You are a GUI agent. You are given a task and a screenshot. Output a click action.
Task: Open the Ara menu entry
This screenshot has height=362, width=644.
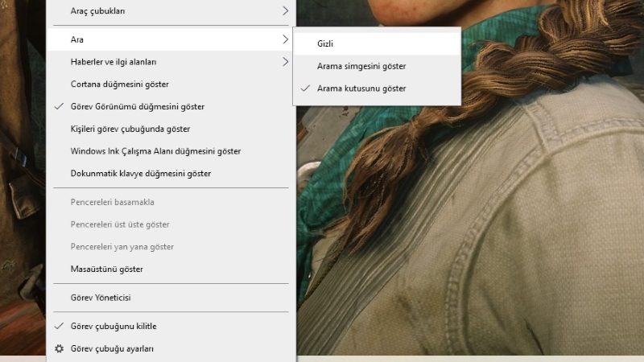click(171, 39)
